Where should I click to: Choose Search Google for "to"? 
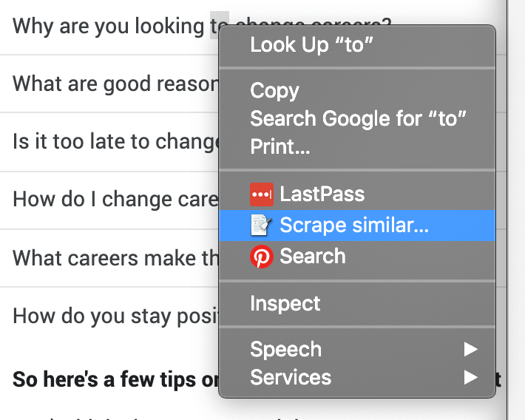point(357,118)
